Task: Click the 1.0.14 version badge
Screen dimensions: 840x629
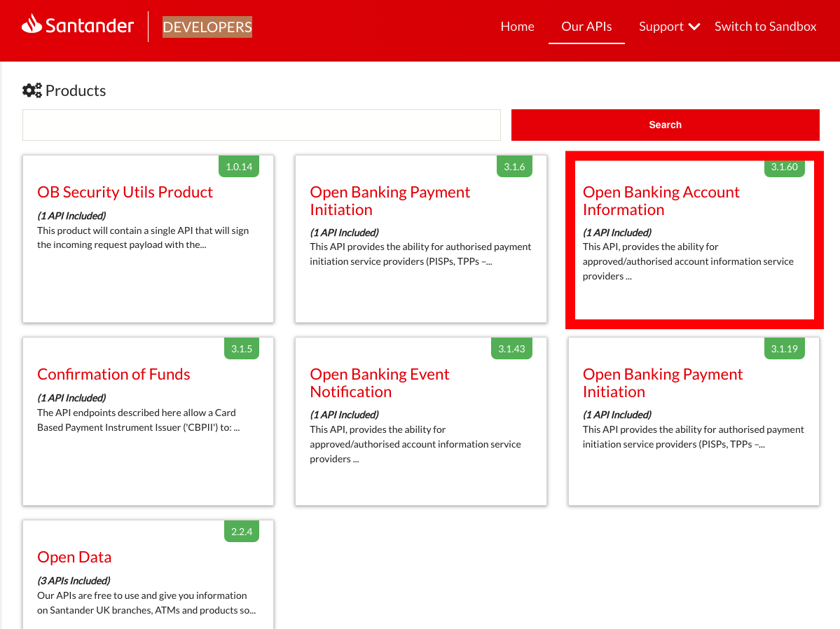Action: pyautogui.click(x=239, y=167)
